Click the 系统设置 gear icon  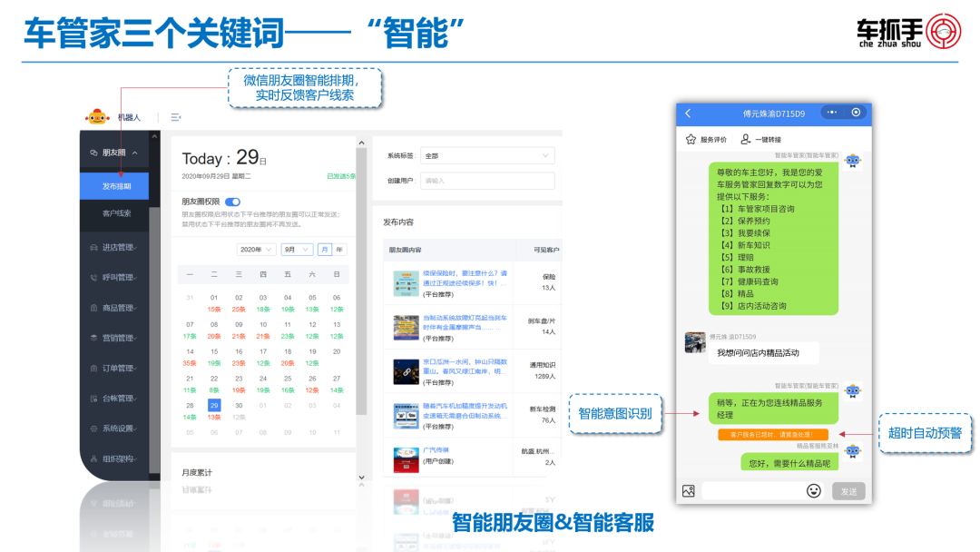[93, 429]
